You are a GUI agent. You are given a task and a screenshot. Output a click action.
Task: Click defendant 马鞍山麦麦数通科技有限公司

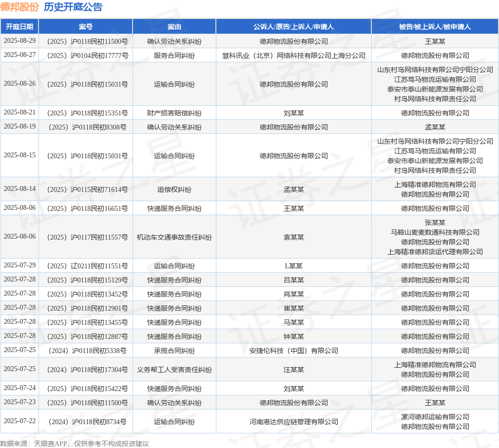click(x=435, y=232)
